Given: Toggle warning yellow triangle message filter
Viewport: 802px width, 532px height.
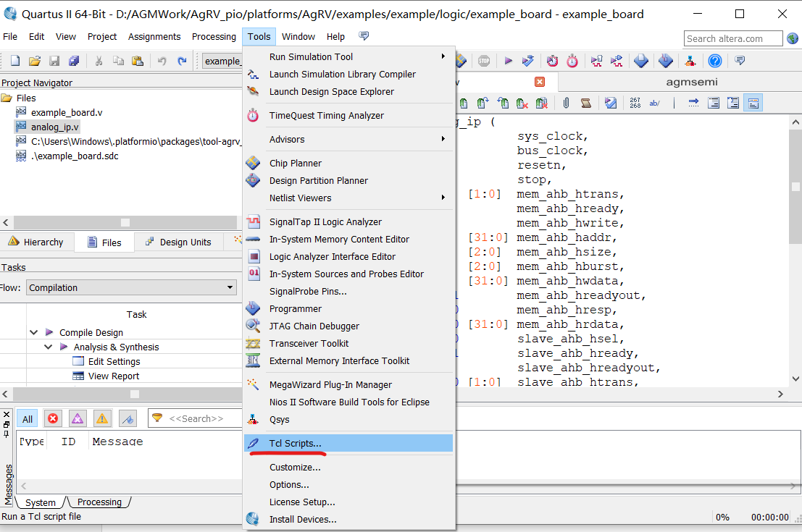Looking at the screenshot, I should [x=102, y=418].
